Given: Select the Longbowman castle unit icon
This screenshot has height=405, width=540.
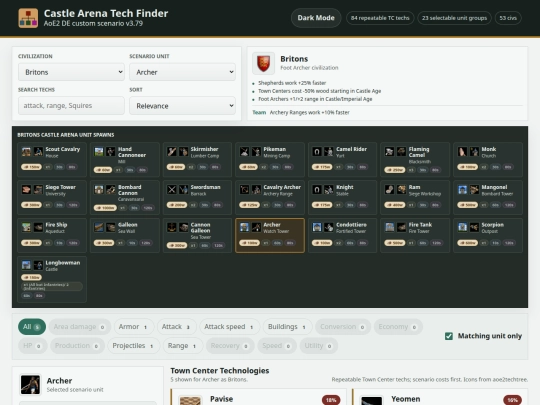Looking at the screenshot, I should [x=38, y=265].
